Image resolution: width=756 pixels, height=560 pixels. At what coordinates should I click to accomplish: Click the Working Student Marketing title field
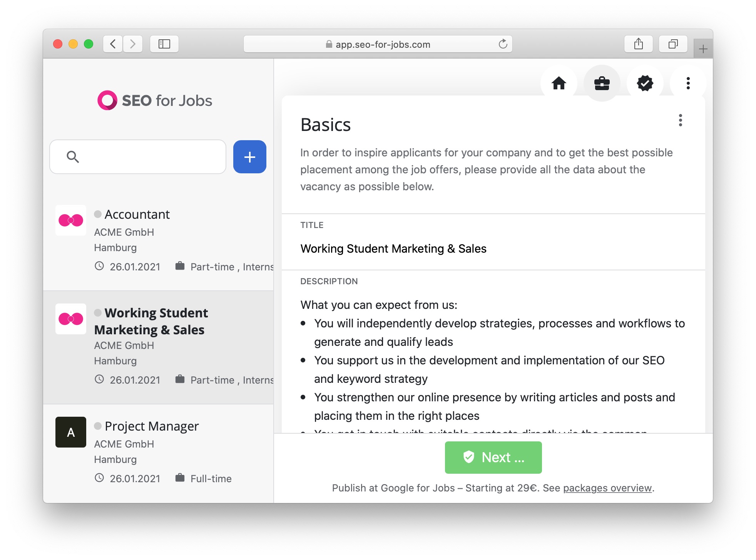click(x=393, y=249)
